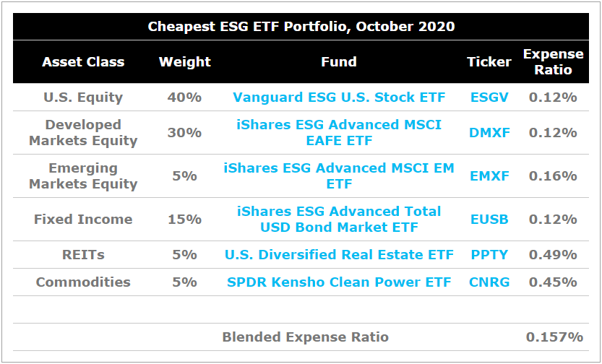Open iShares ESG Advanced Total USD Bond link
This screenshot has width=602, height=364.
[x=339, y=220]
